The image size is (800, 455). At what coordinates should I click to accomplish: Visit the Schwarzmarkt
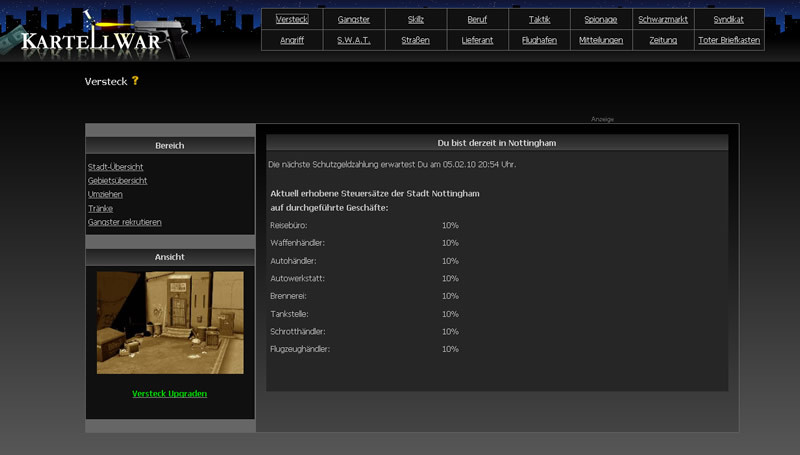tap(663, 19)
